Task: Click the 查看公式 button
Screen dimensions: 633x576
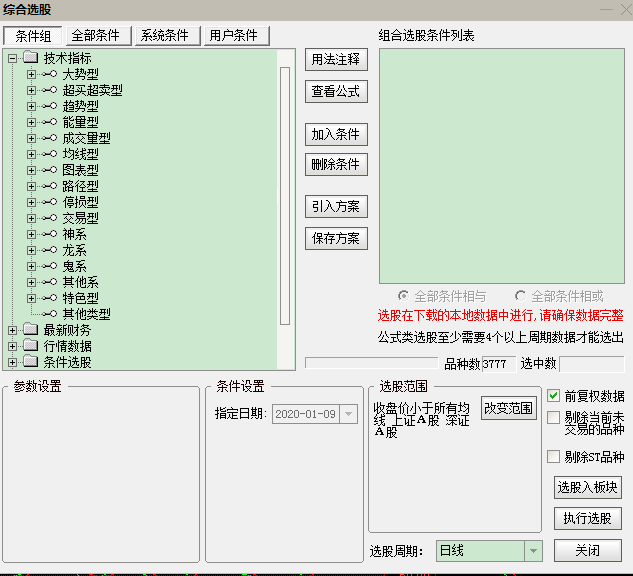Action: click(336, 91)
